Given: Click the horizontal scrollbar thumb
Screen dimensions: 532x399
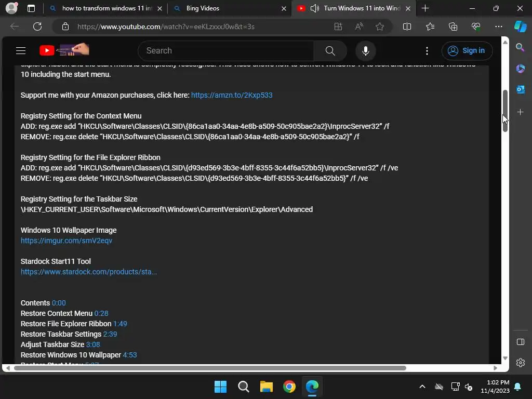Looking at the screenshot, I should click(210, 368).
